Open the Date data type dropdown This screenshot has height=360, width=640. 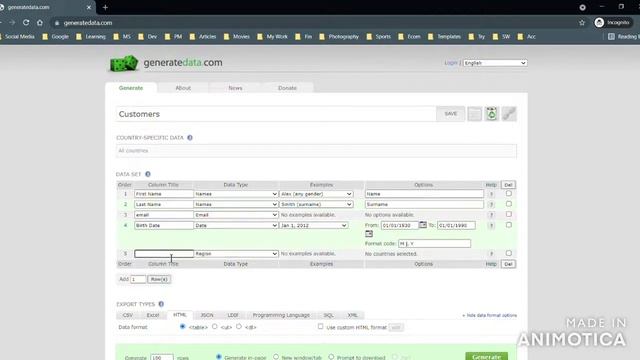click(x=236, y=226)
